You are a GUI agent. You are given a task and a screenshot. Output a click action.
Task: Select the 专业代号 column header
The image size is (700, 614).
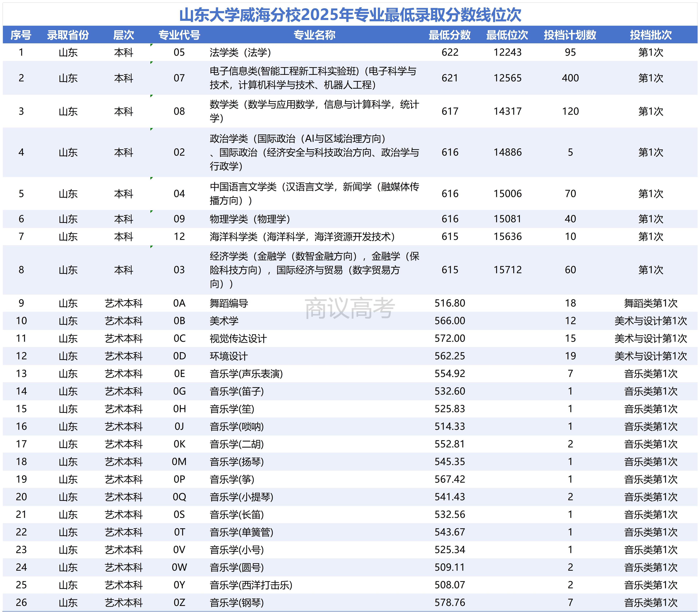point(179,35)
